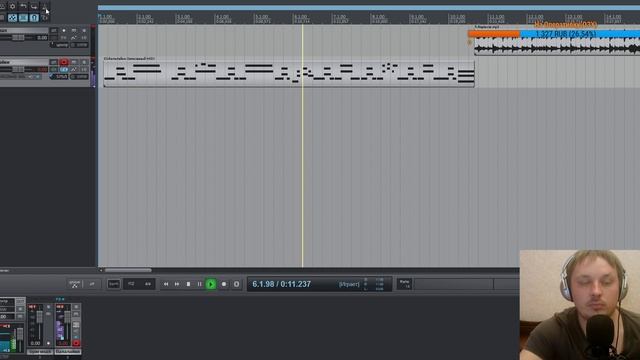
Task: Toggle snap magnet toolbar icon
Action: pos(34,18)
